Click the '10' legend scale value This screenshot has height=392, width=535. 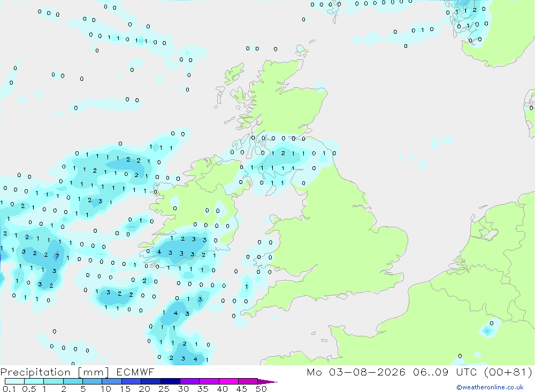106,389
